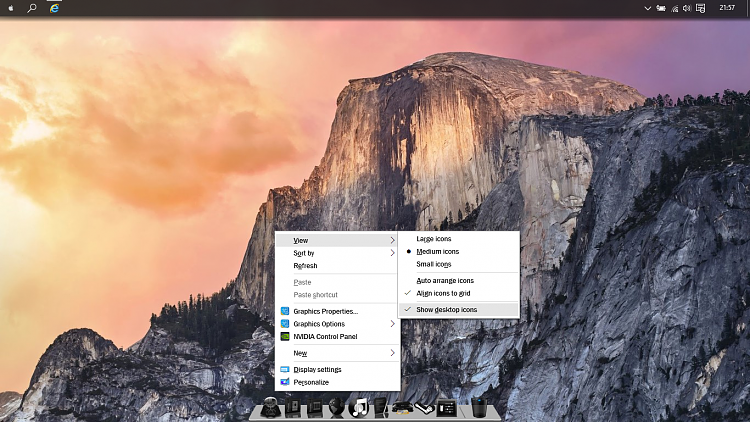Click the Graphics Properties blue icon
This screenshot has width=750, height=422.
click(x=285, y=311)
